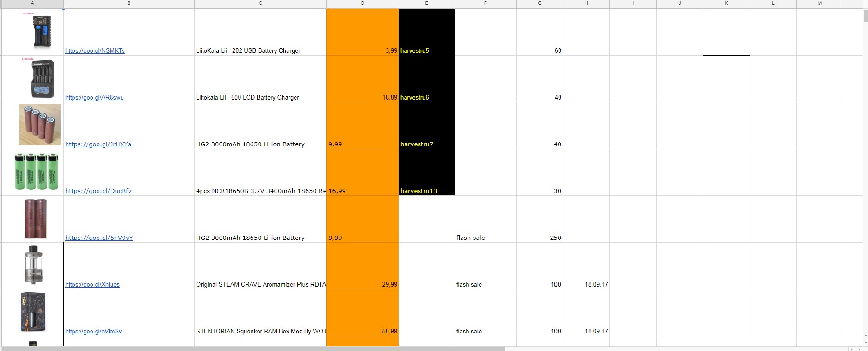This screenshot has width=868, height=351.
Task: Select 'flash sale' cell in STENTORIAN row
Action: point(486,313)
